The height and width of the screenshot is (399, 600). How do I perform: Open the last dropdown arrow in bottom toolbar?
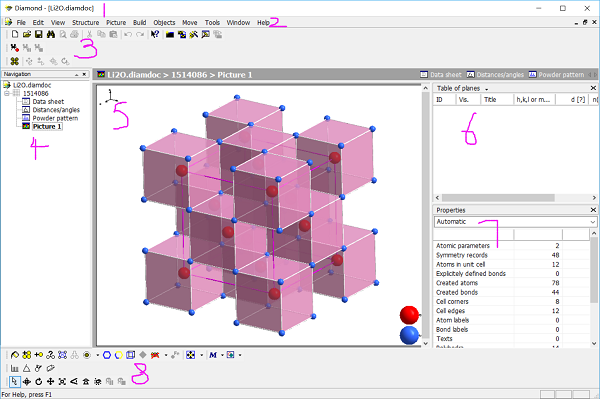tap(240, 355)
